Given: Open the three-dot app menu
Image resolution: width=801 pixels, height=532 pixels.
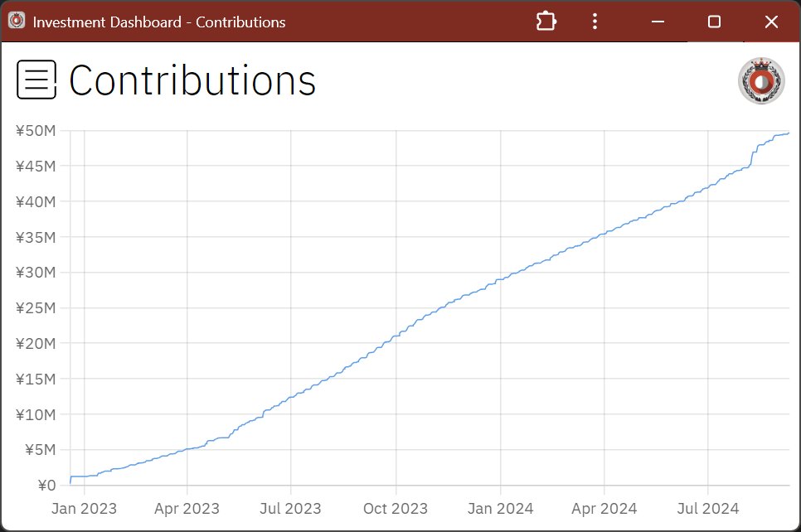Looking at the screenshot, I should pos(595,22).
